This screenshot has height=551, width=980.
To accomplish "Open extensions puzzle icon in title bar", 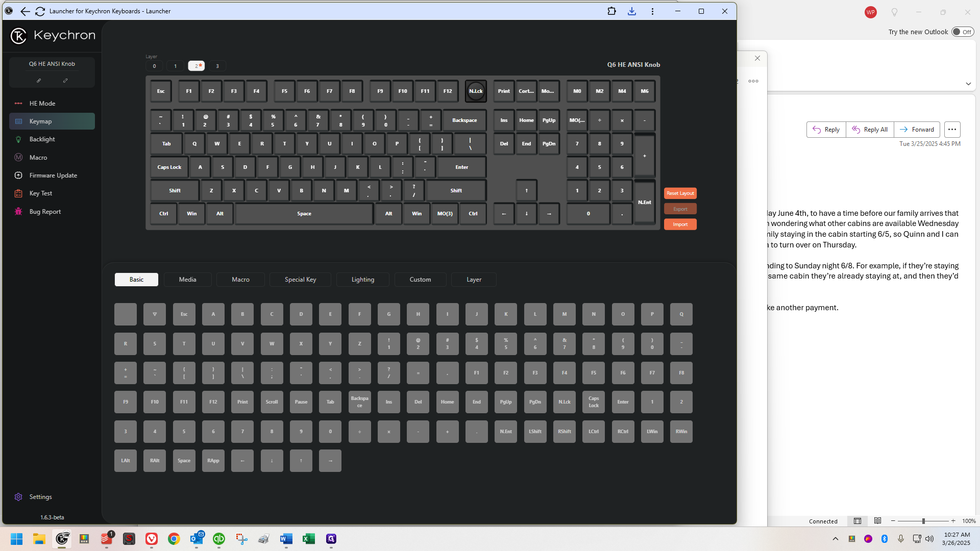I will coord(611,11).
